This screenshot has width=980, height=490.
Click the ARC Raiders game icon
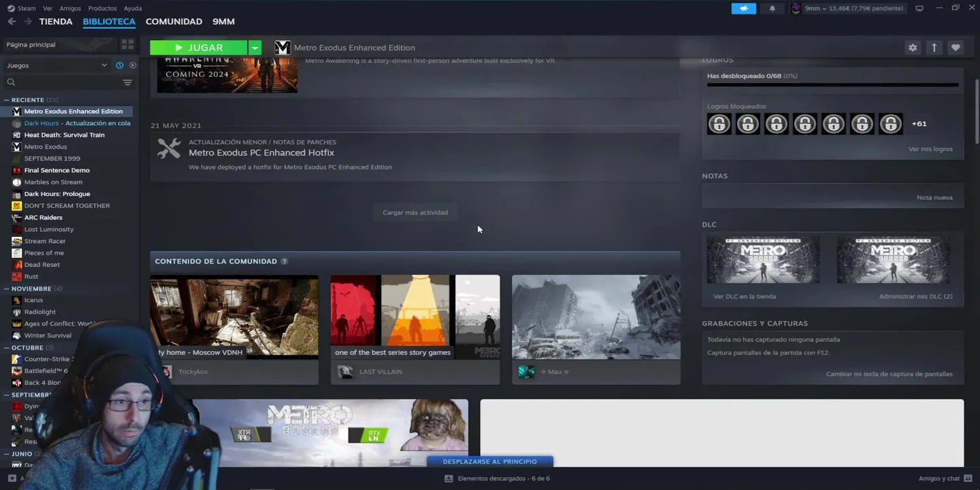coord(17,218)
